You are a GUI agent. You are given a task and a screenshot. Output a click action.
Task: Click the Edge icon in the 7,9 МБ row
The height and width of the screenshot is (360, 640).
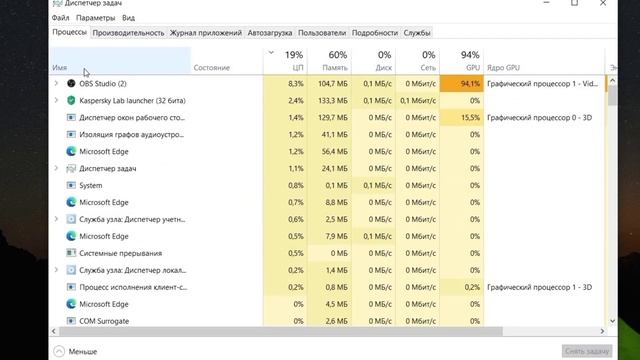click(71, 236)
